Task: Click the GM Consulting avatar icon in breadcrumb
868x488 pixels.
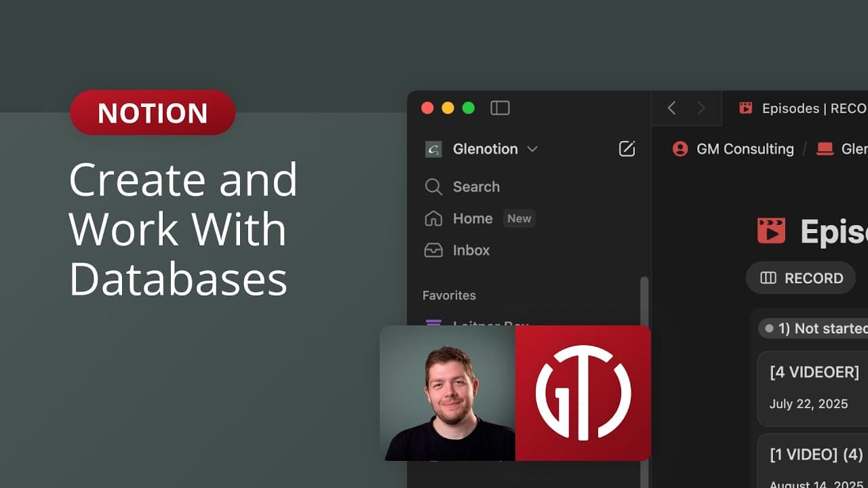Action: (x=680, y=148)
